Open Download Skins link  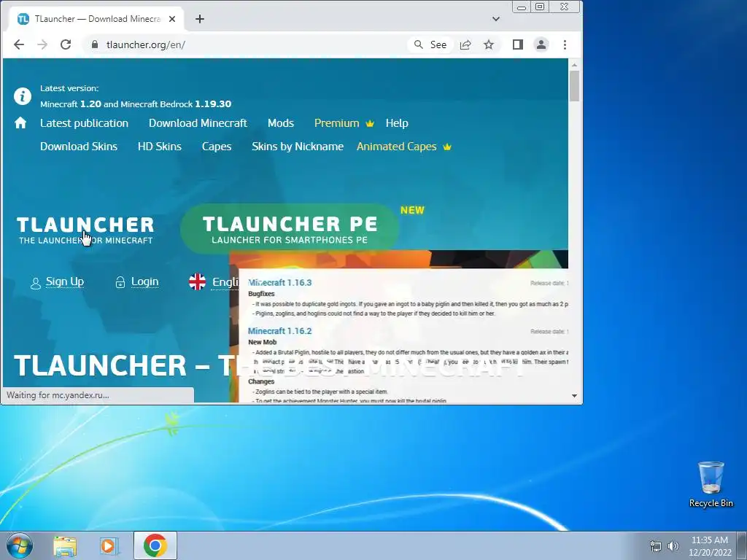pos(79,147)
